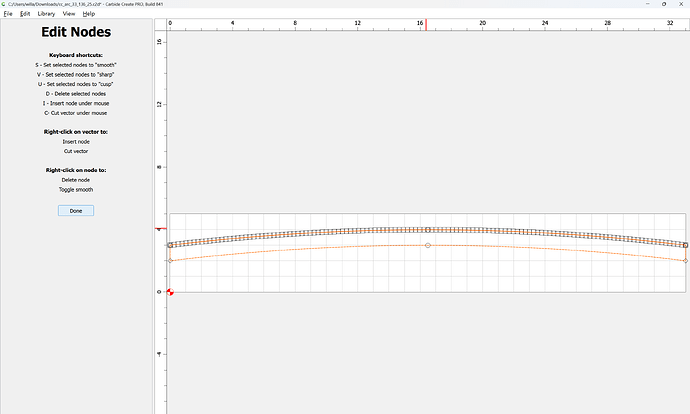Click the red marker on the left ruler
This screenshot has height=414, width=690.
click(x=159, y=229)
